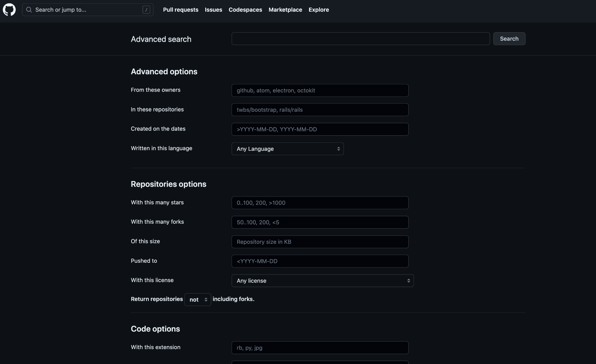This screenshot has height=364, width=596.
Task: Open Pull requests in the header
Action: (181, 10)
